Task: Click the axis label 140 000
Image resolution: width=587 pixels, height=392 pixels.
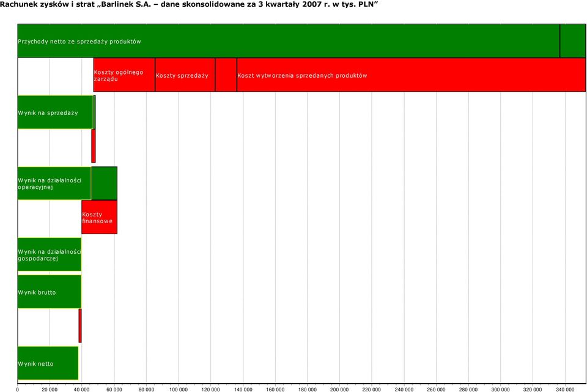Action: 243,390
